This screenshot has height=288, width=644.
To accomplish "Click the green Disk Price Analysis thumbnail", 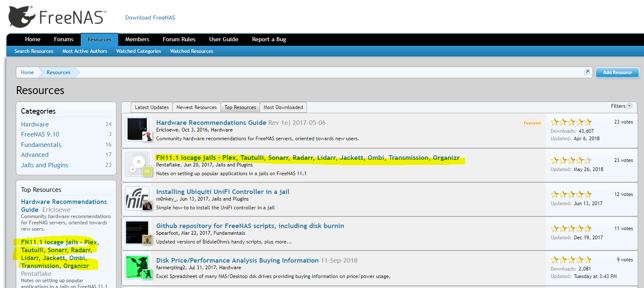I will pos(137,267).
